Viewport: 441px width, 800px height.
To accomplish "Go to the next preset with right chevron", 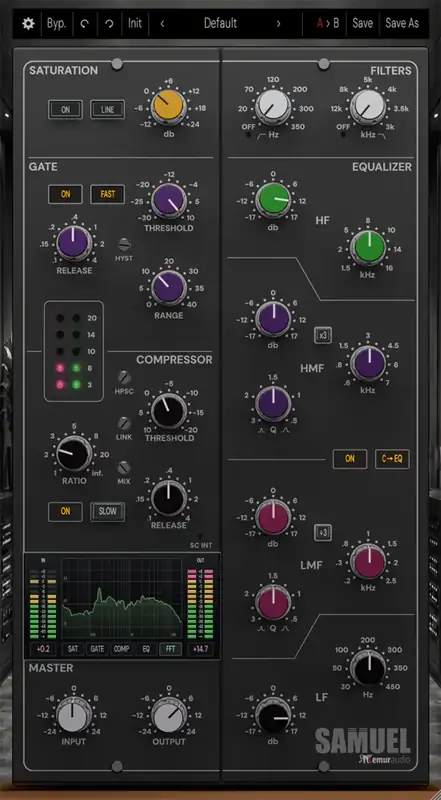I will click(278, 23).
